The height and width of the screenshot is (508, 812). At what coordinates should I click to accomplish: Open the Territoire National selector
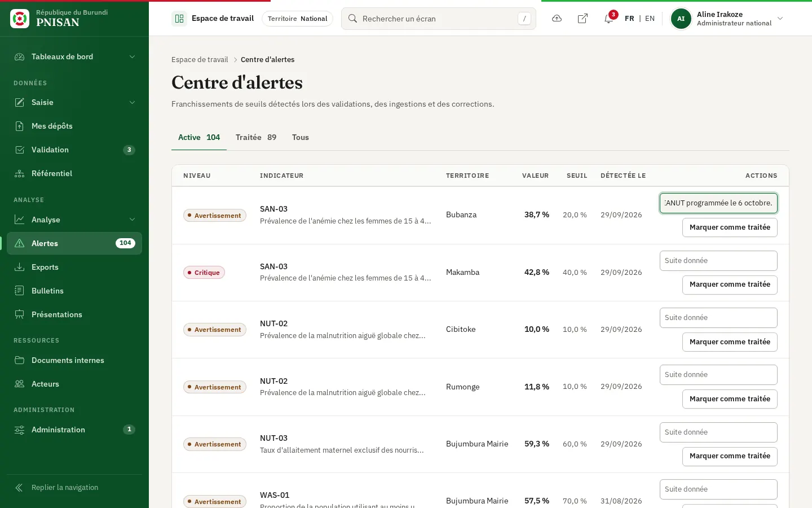click(297, 19)
